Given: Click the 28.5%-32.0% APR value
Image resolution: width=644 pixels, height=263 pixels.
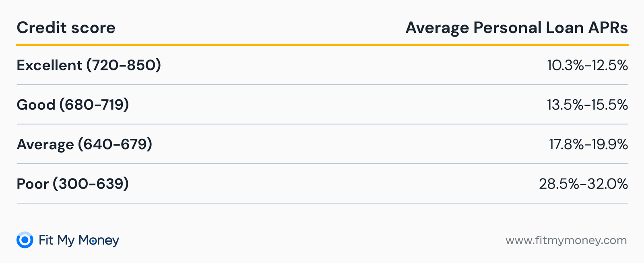Looking at the screenshot, I should pos(583,184).
